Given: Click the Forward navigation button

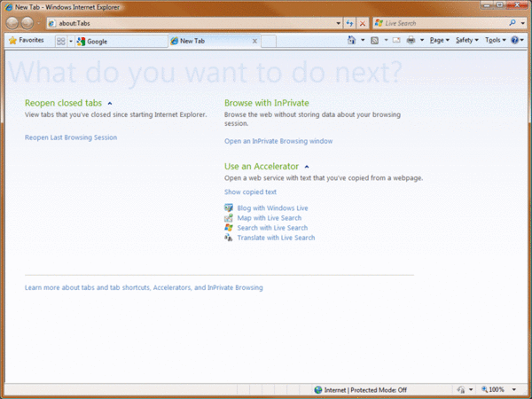Looking at the screenshot, I should pyautogui.click(x=27, y=23).
